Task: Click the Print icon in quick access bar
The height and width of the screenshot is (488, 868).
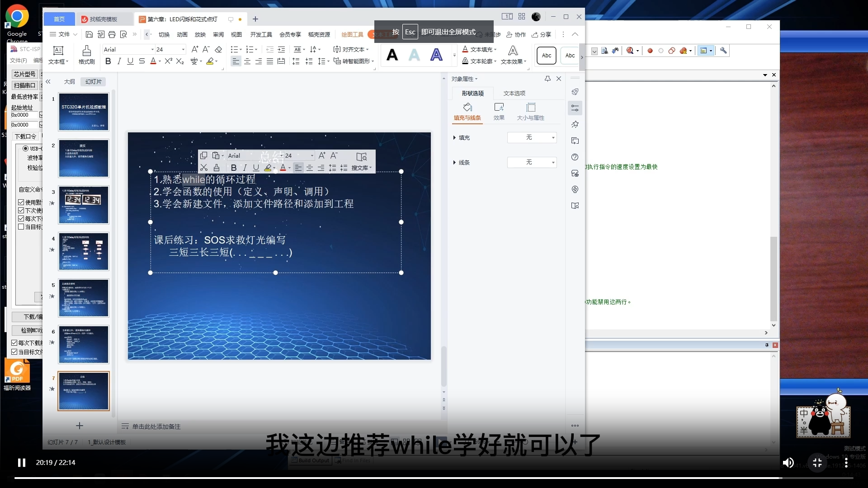Action: [x=112, y=34]
